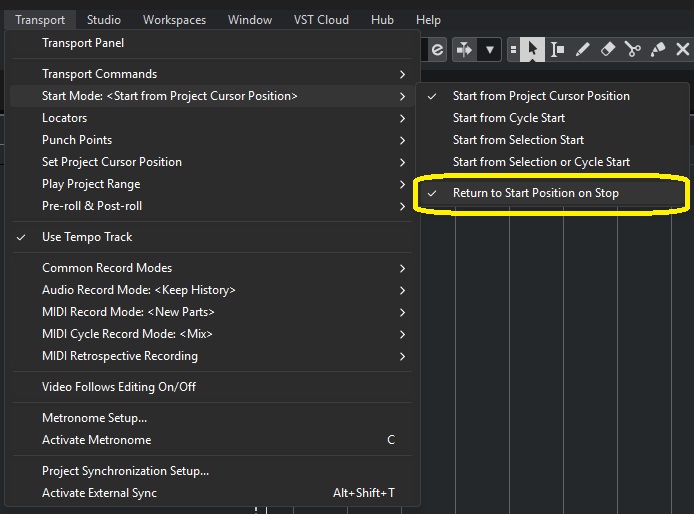Select the Mute X tool

(x=682, y=49)
